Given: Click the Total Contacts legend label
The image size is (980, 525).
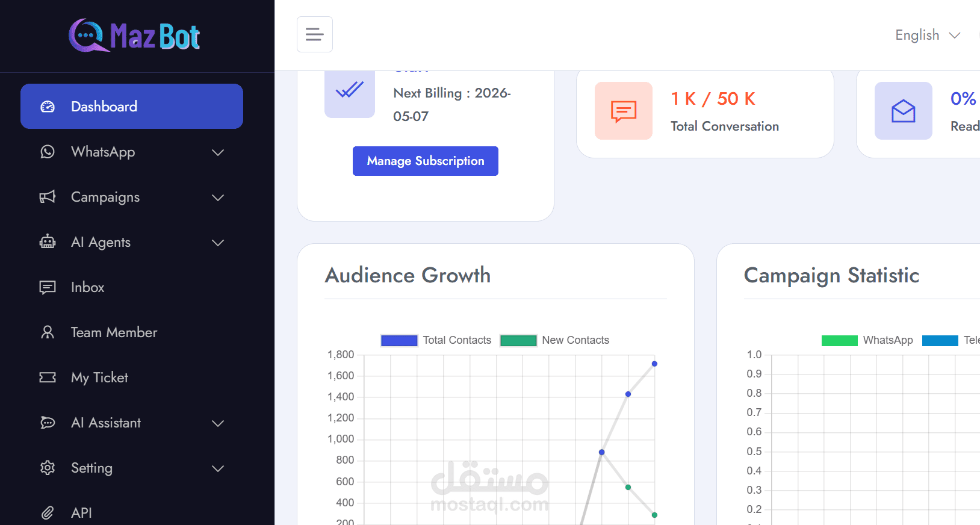Looking at the screenshot, I should (457, 340).
